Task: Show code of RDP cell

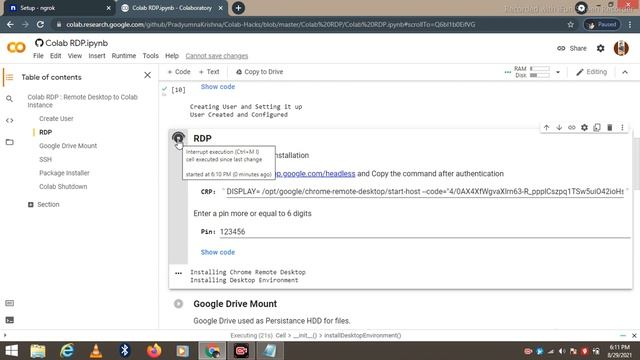Action: pyautogui.click(x=218, y=252)
